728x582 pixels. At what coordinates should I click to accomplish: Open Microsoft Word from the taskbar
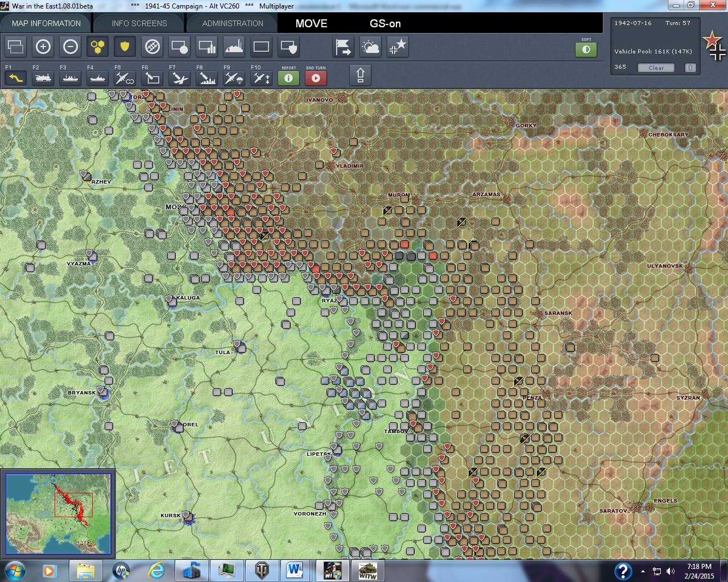point(295,571)
